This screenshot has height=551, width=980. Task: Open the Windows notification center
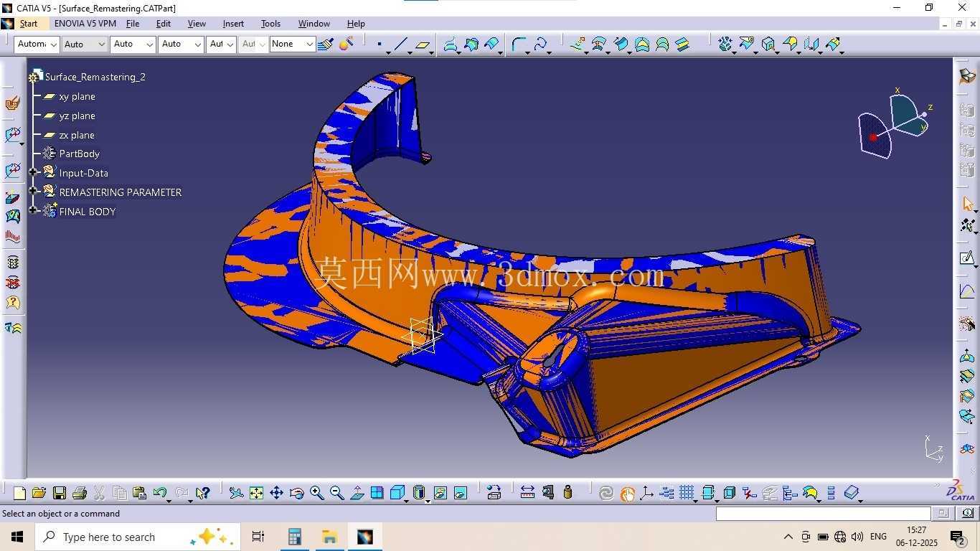click(x=958, y=537)
